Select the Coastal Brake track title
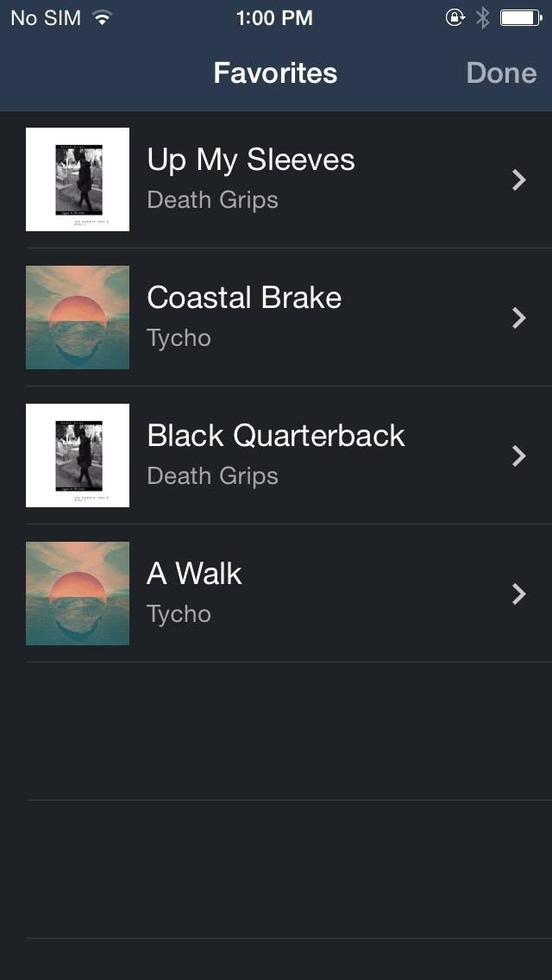This screenshot has height=980, width=552. tap(244, 298)
